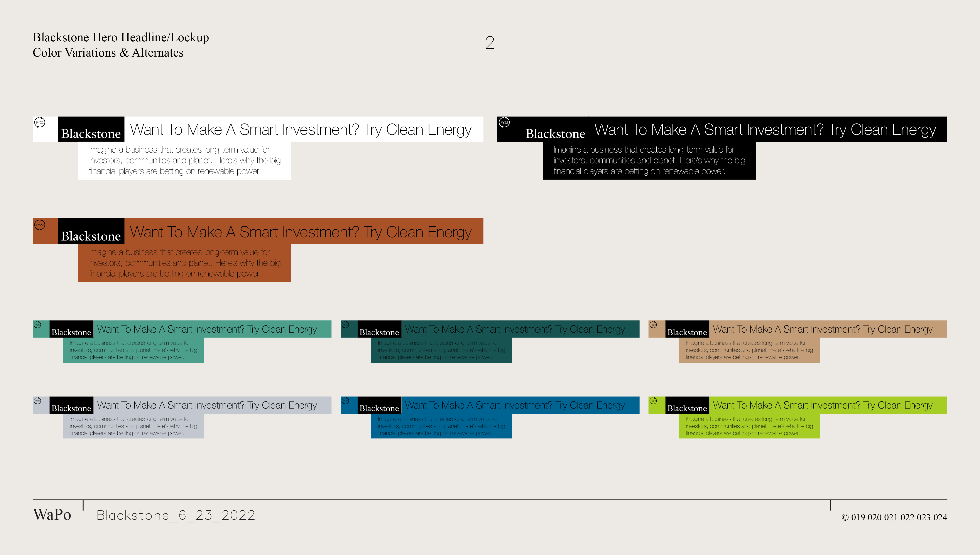Click the FY22 circular icon on the black lockup
This screenshot has width=980, height=555.
(504, 122)
